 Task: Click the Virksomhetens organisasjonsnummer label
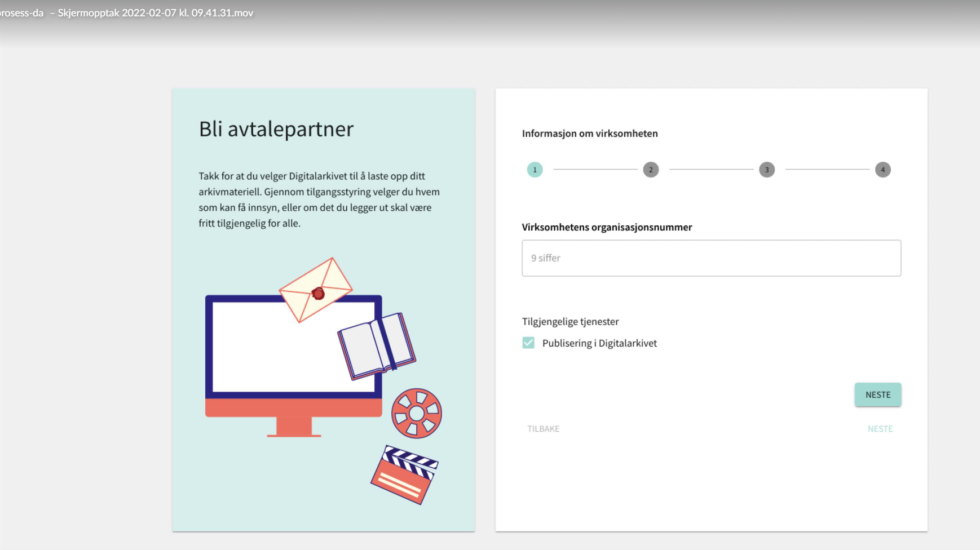coord(607,227)
